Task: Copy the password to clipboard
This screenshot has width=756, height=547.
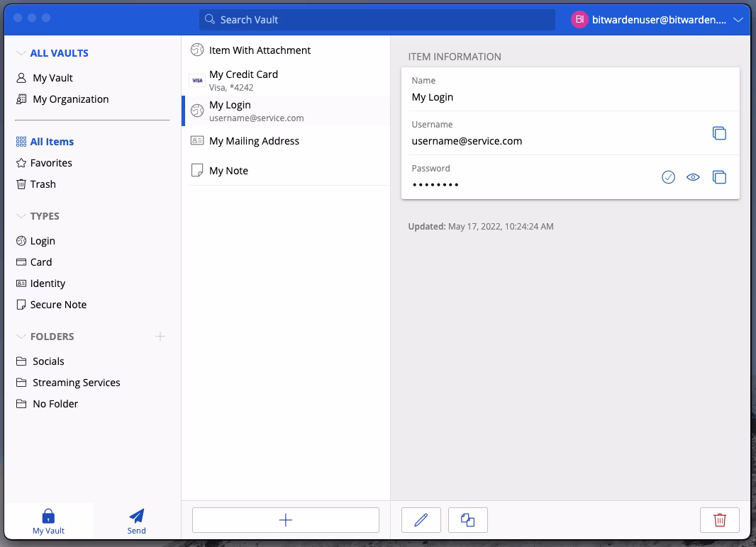Action: (x=719, y=177)
